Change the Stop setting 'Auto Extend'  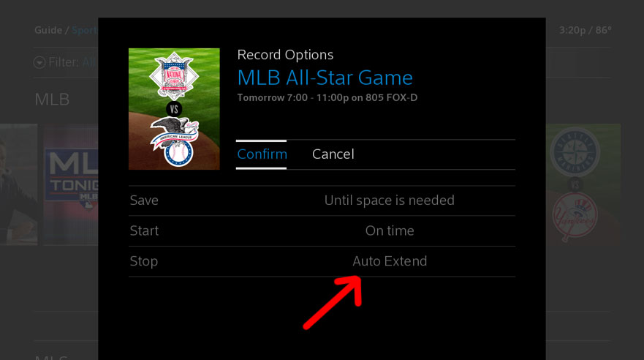(x=322, y=261)
